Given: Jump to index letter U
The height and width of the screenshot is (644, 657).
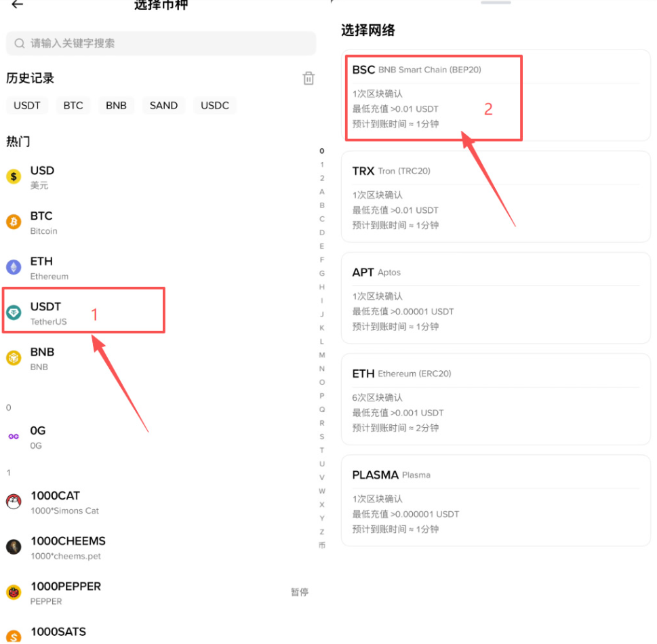Looking at the screenshot, I should (x=322, y=464).
